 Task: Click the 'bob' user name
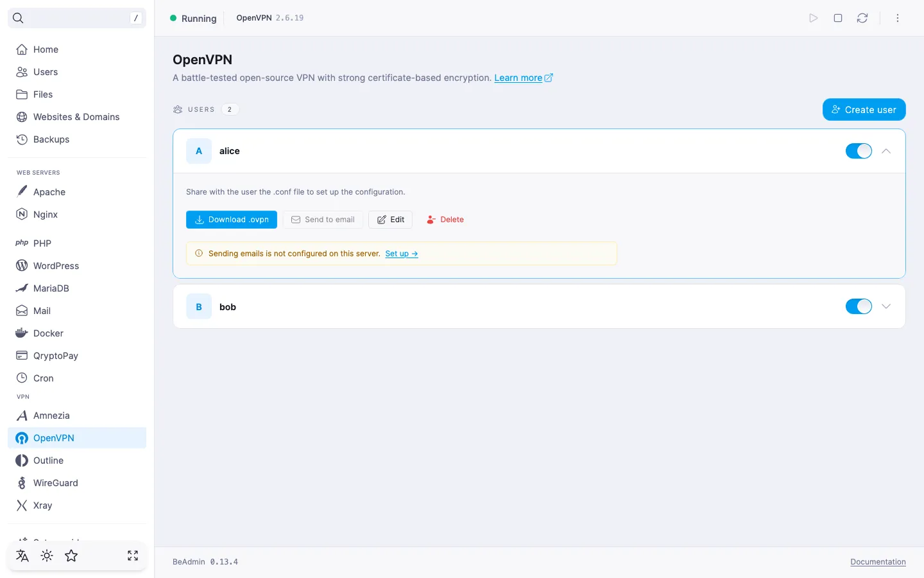228,307
